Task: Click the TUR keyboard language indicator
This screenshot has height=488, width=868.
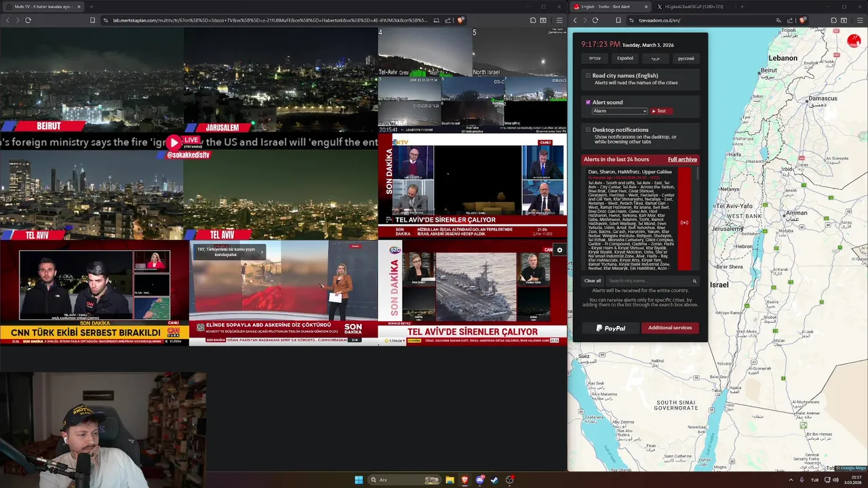Action: coord(814,480)
